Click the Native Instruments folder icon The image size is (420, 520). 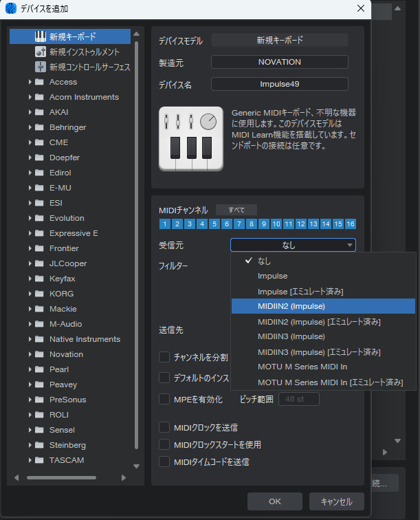(x=39, y=339)
